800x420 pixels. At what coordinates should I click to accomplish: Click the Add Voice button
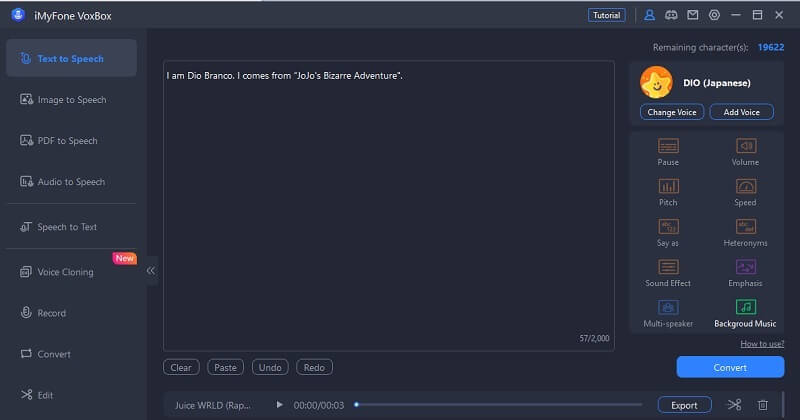pos(741,112)
